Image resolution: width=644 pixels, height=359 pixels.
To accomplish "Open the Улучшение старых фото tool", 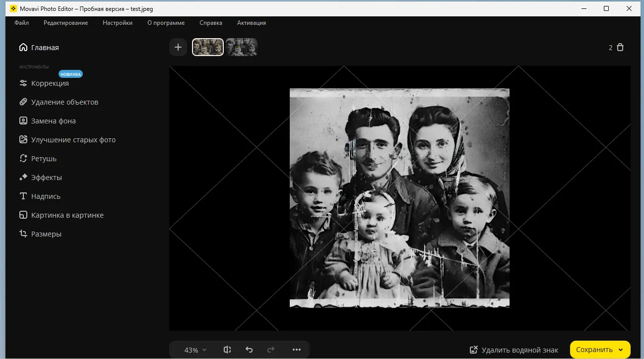I will pos(73,139).
